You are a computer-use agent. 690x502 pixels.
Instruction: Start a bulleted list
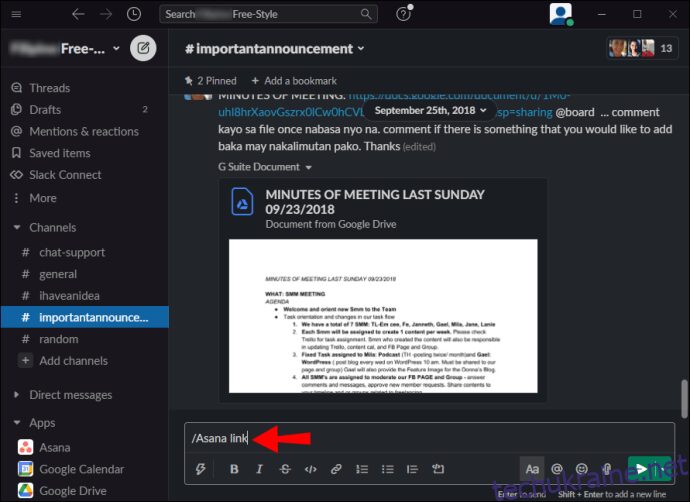click(387, 469)
